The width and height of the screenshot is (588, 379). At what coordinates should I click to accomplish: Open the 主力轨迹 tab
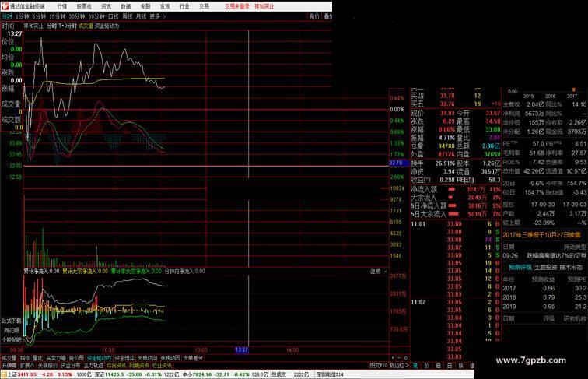[x=93, y=365]
